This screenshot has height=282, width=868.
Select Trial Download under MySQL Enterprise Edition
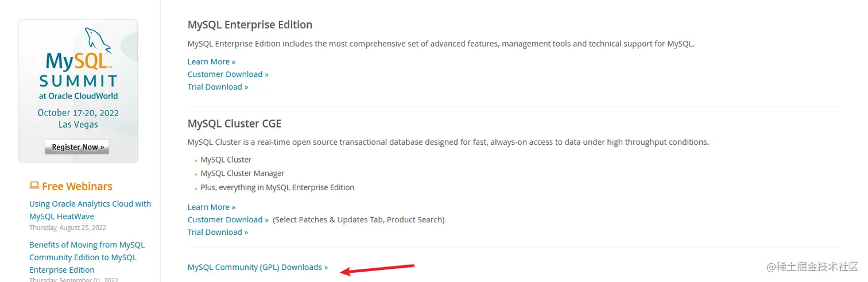tap(218, 87)
